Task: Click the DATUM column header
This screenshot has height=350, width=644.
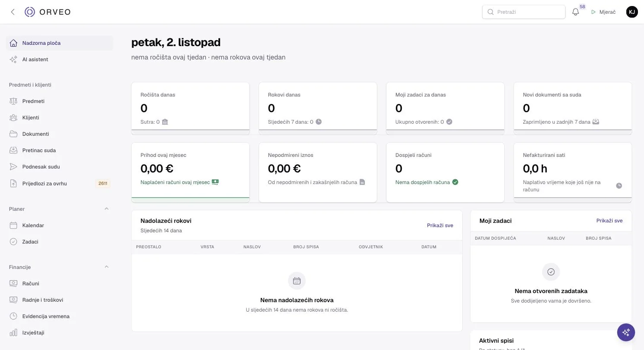Action: coord(429,247)
